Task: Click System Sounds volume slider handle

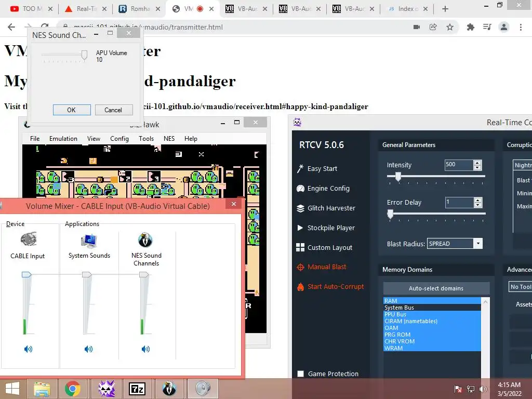Action: (87, 274)
